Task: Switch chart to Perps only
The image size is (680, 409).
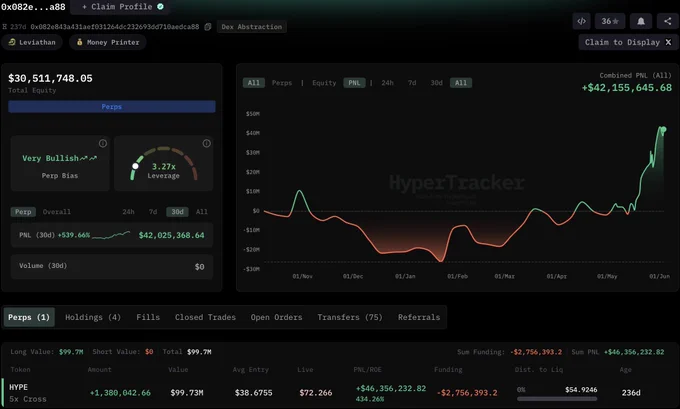Action: [x=282, y=83]
